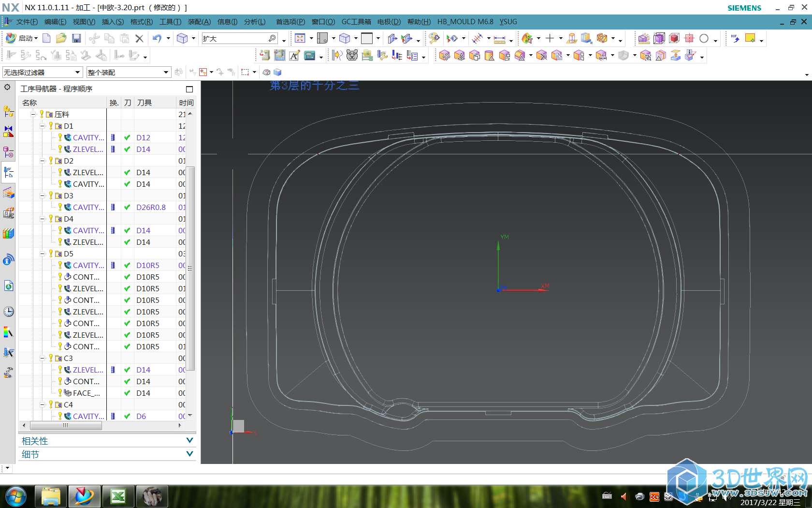Open Assembly Navigator in the left sidebar
This screenshot has height=508, width=812.
pyautogui.click(x=9, y=111)
